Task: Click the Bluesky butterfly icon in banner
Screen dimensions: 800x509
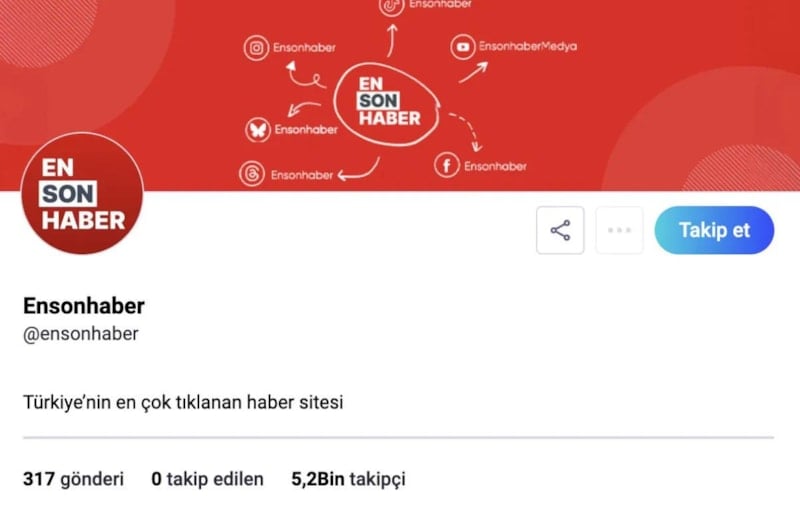Action: pos(258,130)
